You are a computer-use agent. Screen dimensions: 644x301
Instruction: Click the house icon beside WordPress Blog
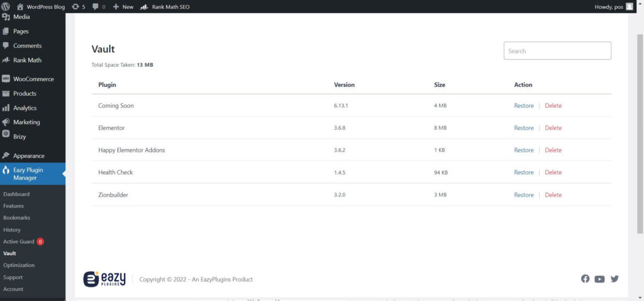(20, 6)
